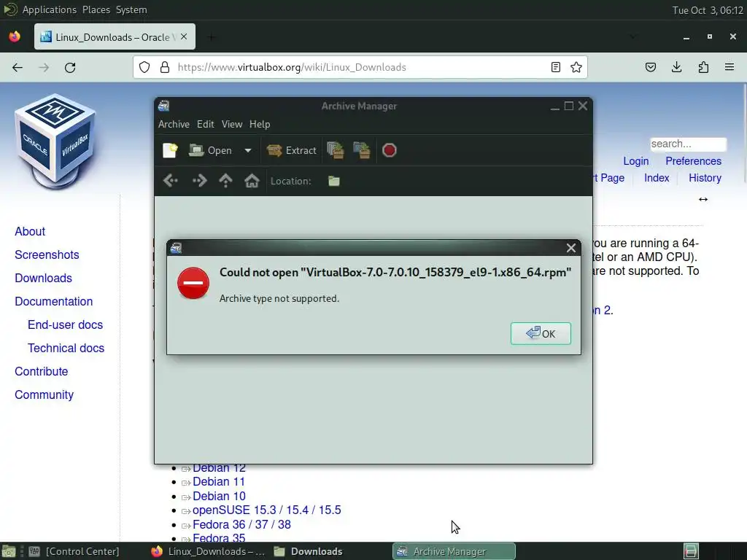Reload the Firefox page
The width and height of the screenshot is (747, 560).
[x=70, y=68]
